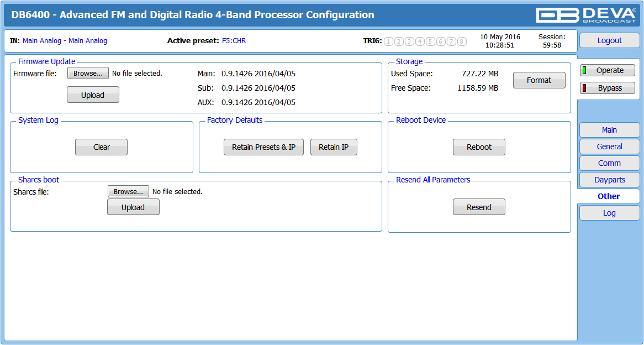Select trigger indicator 4
The height and width of the screenshot is (345, 644).
[x=420, y=41]
